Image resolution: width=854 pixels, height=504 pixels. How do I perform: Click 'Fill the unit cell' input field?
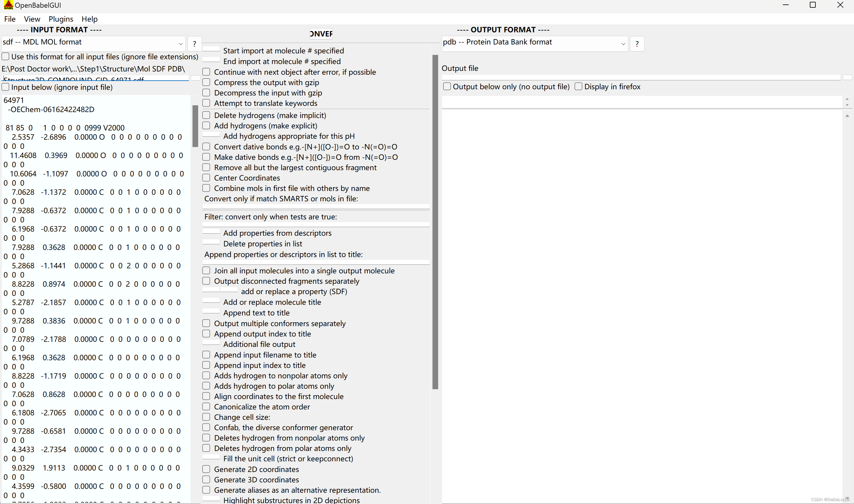point(211,457)
